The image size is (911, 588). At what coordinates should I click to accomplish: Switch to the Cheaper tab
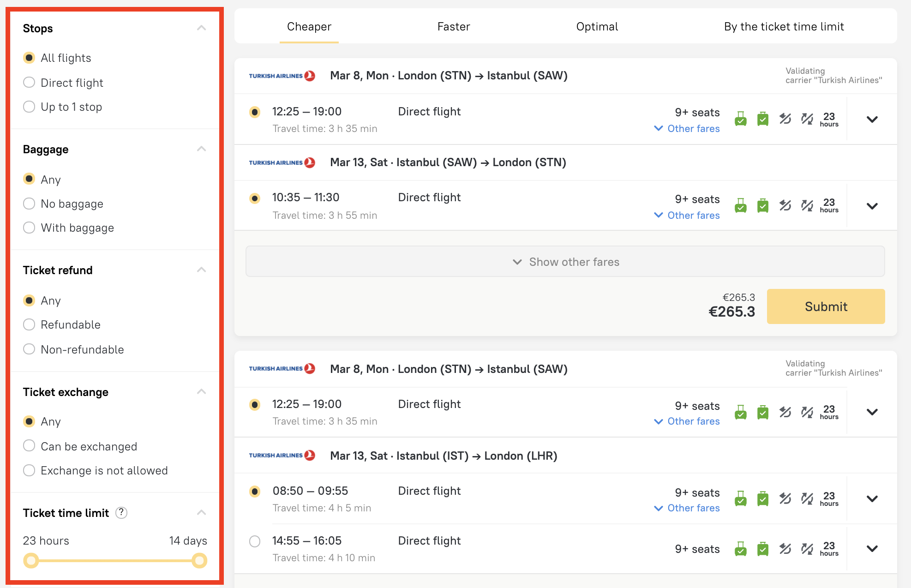click(x=309, y=26)
